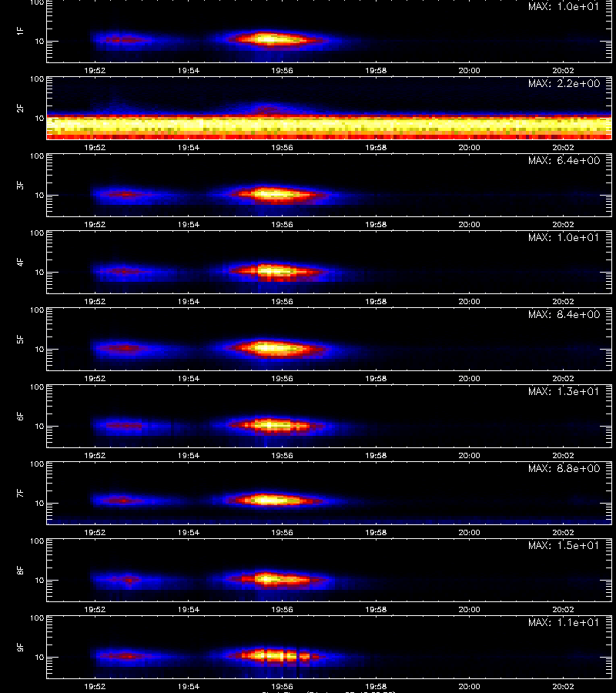The height and width of the screenshot is (693, 616).
Task: Select the 7F y-axis panel label
Action: point(20,494)
